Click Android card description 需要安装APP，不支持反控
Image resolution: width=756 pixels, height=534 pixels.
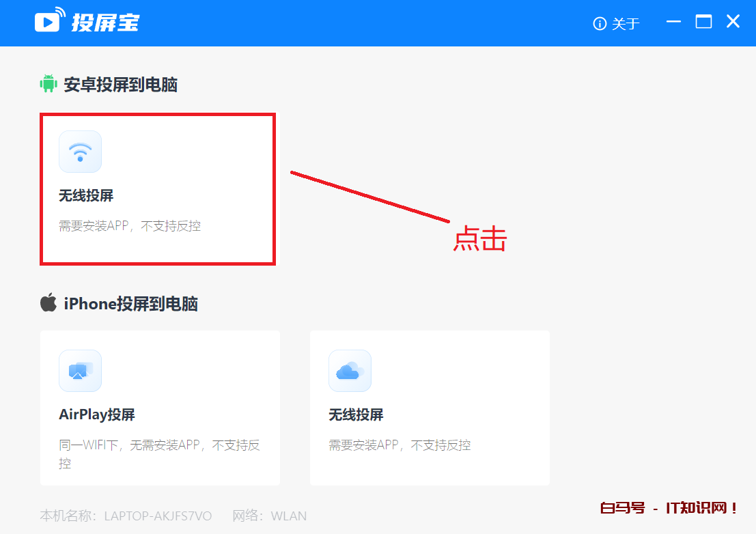(x=130, y=226)
